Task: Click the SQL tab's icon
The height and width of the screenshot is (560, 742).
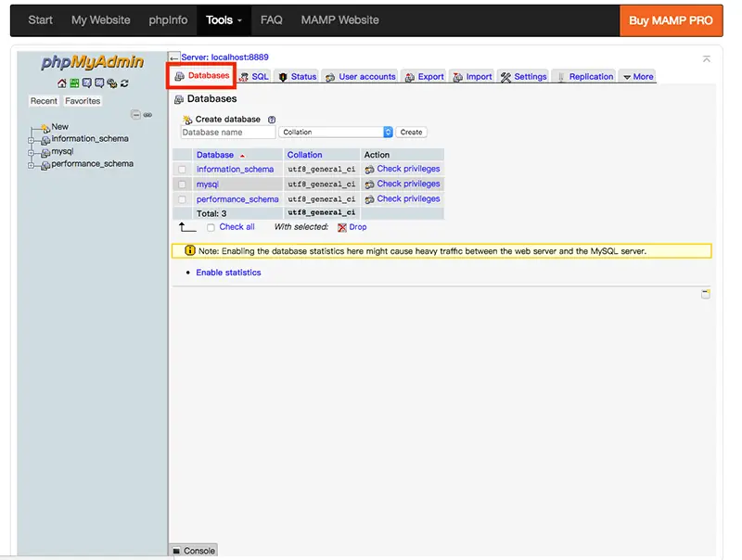Action: 243,77
